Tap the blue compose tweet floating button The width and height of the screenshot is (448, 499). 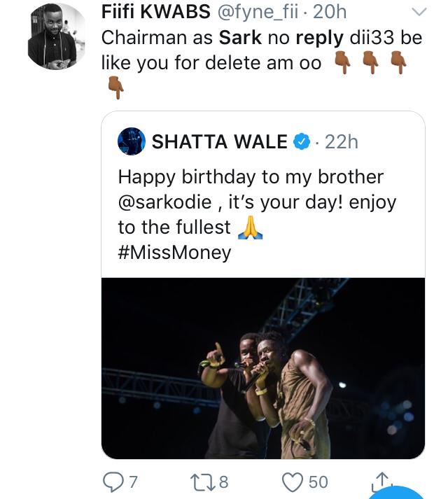(x=396, y=492)
